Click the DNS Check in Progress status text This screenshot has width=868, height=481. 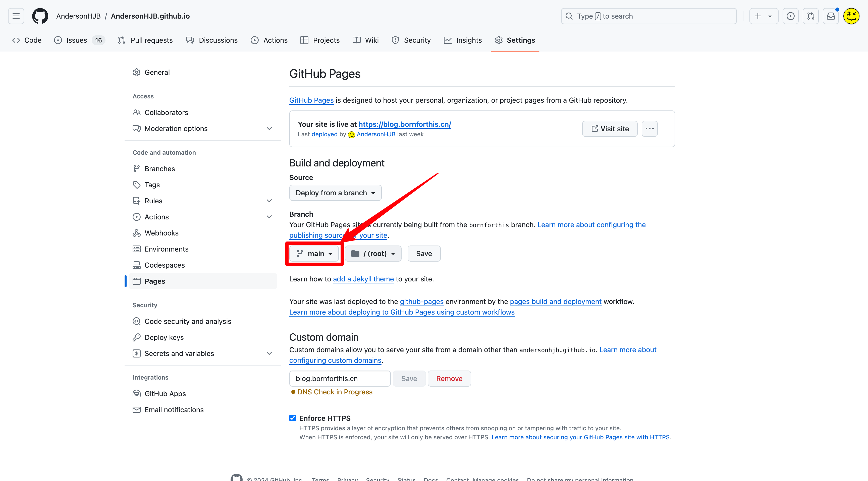click(x=335, y=392)
